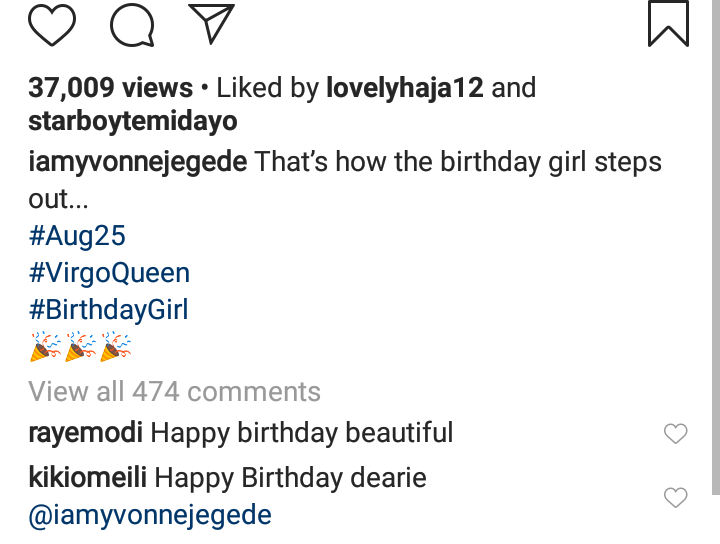The image size is (720, 544).
Task: Open iamyvonnejegede's profile from caption
Action: [x=138, y=162]
